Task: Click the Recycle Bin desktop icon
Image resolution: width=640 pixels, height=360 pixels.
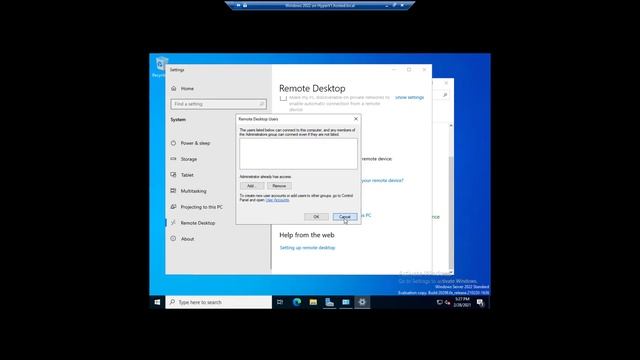Action: pos(160,67)
